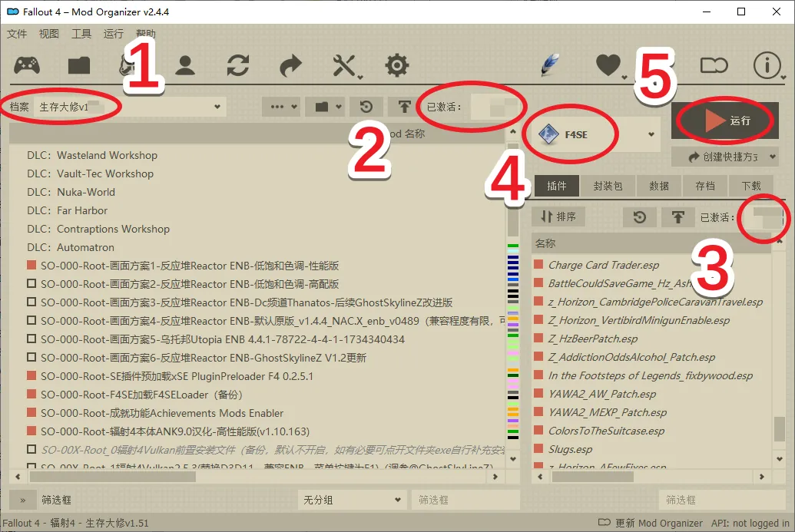The image size is (795, 532).
Task: Disable plugin Charge Card Trader.esp
Action: [x=538, y=265]
